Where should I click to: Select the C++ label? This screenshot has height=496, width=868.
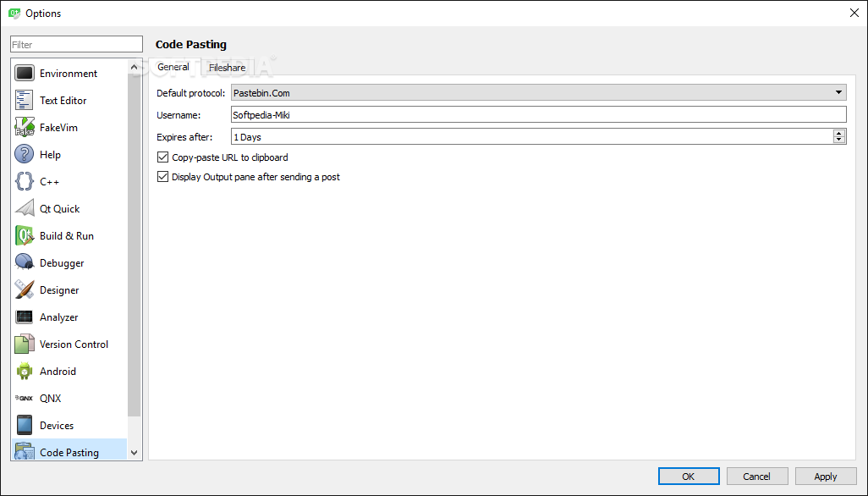pyautogui.click(x=49, y=182)
